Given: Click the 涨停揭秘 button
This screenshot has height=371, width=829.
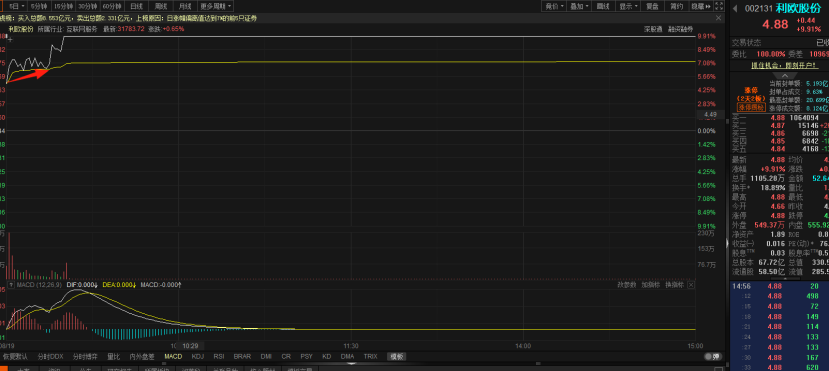Looking at the screenshot, I should [x=751, y=107].
